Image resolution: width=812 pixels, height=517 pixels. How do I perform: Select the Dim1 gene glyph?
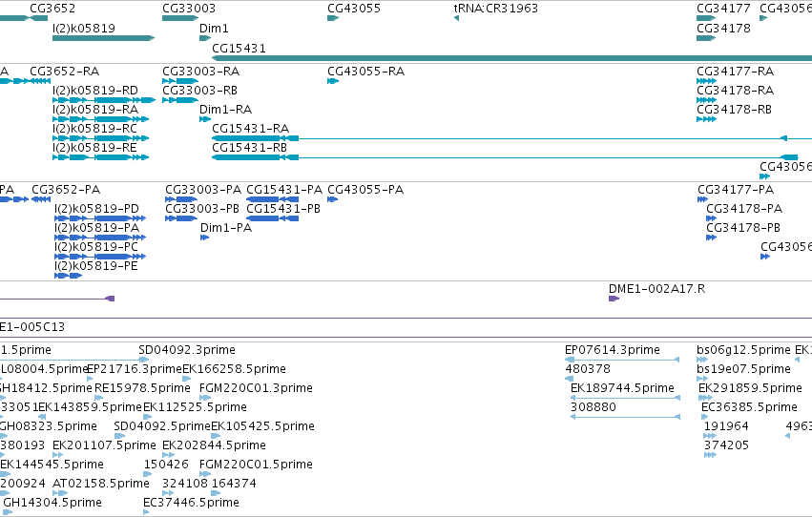205,38
